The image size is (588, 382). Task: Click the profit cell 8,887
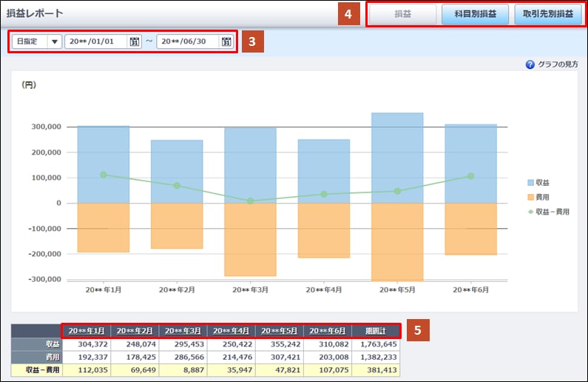click(183, 370)
